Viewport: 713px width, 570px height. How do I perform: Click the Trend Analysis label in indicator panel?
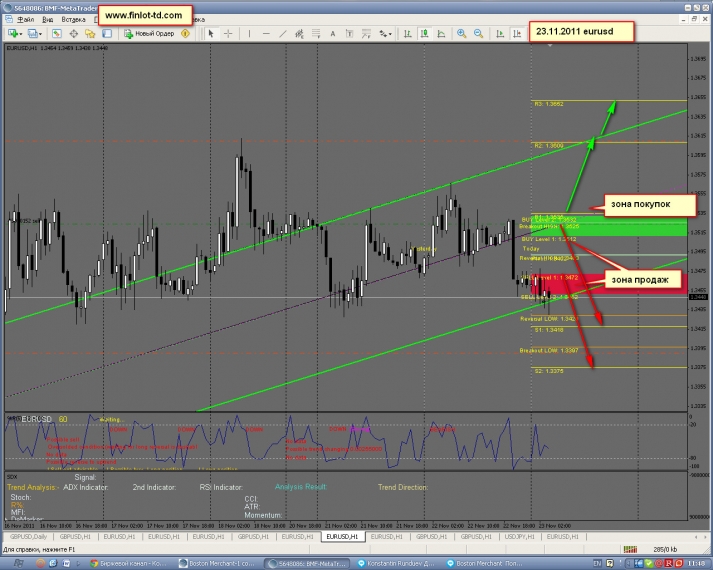(x=33, y=487)
